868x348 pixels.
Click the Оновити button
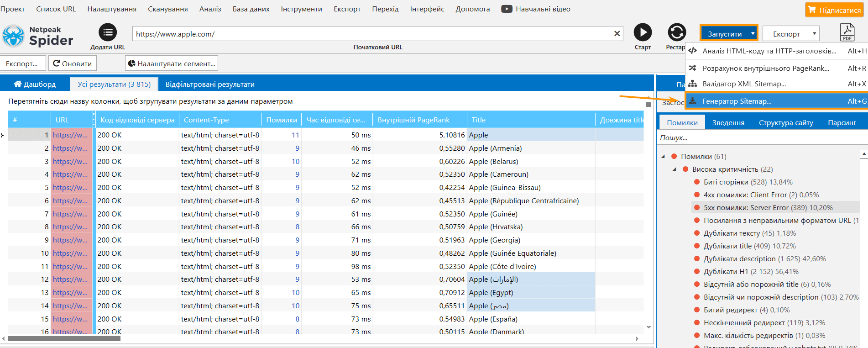(x=73, y=63)
